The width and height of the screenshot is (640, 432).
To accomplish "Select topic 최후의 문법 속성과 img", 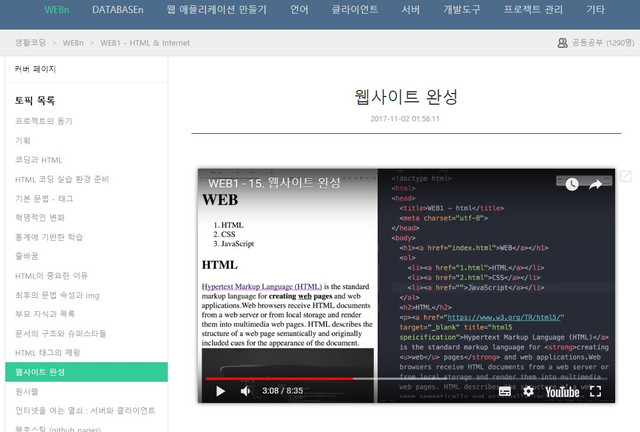I will [57, 295].
